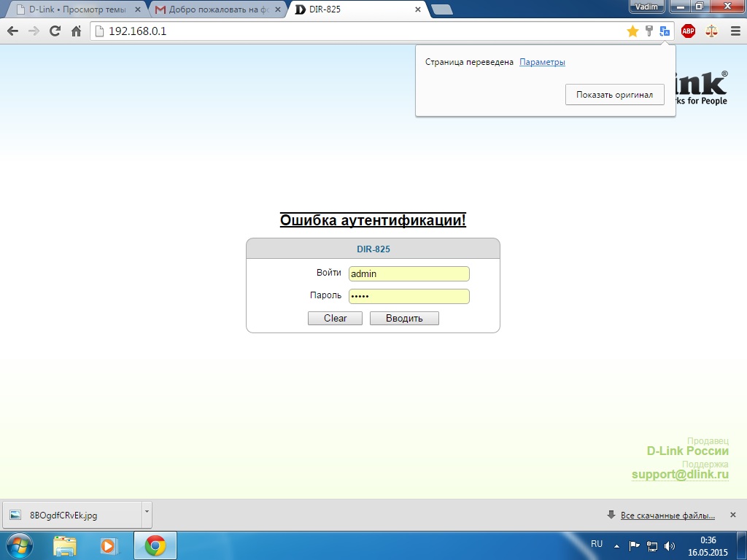The image size is (747, 560).
Task: Click the login field containing admin
Action: pos(409,274)
